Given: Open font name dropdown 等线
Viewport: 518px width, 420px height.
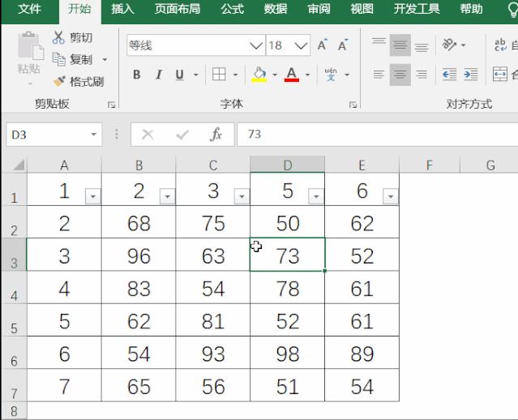Looking at the screenshot, I should coord(256,45).
